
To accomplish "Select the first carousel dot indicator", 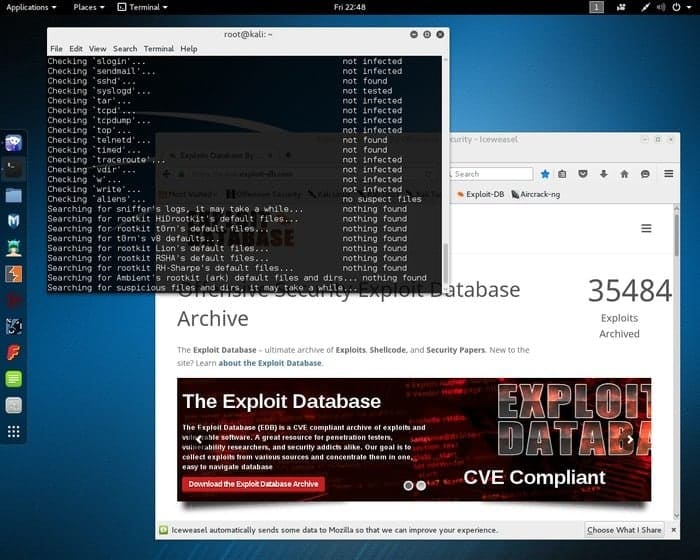I will 408,485.
